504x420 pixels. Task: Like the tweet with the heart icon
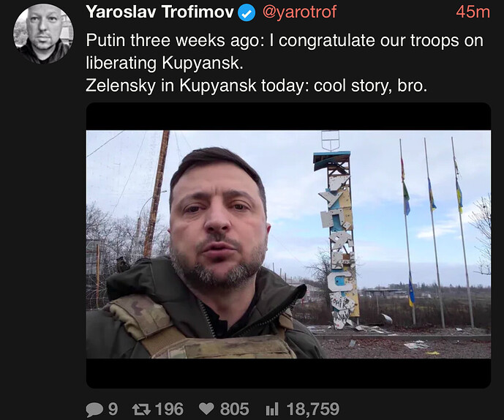207,409
